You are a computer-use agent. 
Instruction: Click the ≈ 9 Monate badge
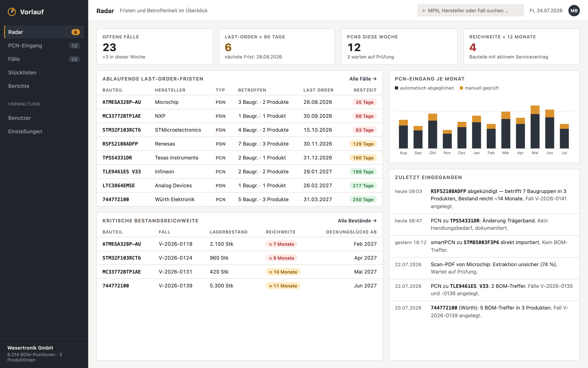(x=281, y=258)
